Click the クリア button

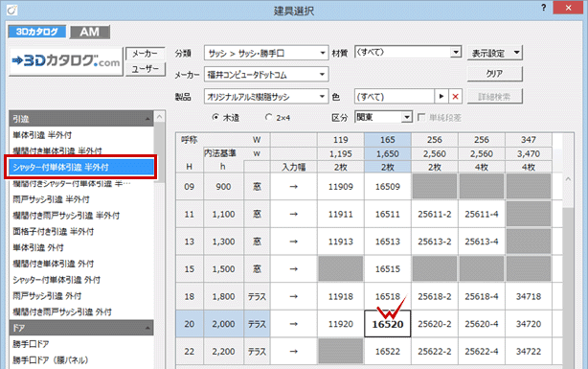click(494, 74)
